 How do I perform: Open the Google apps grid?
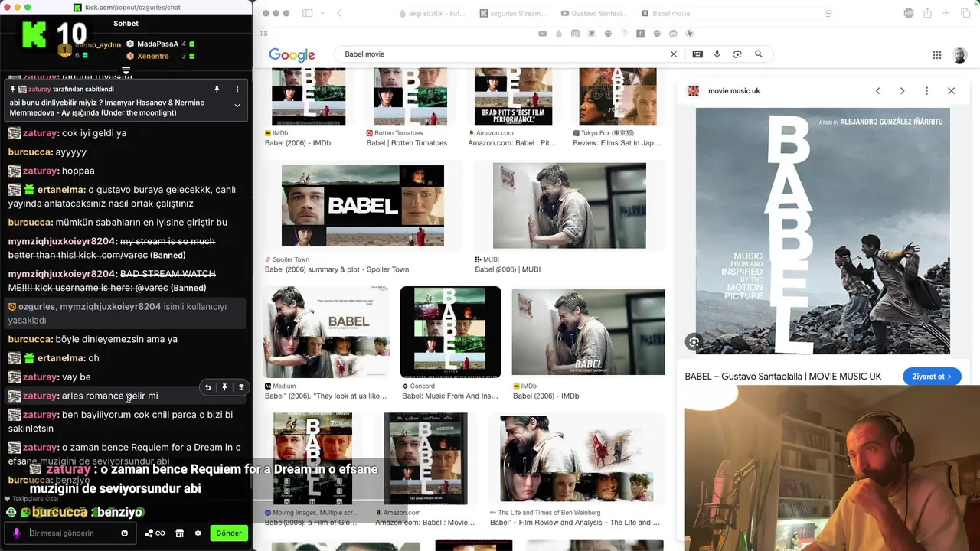point(936,55)
